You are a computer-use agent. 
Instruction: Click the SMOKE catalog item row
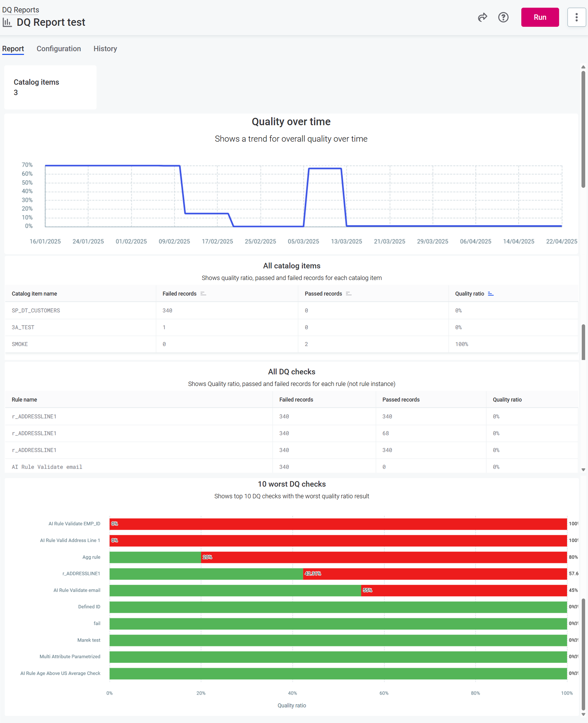(x=20, y=344)
